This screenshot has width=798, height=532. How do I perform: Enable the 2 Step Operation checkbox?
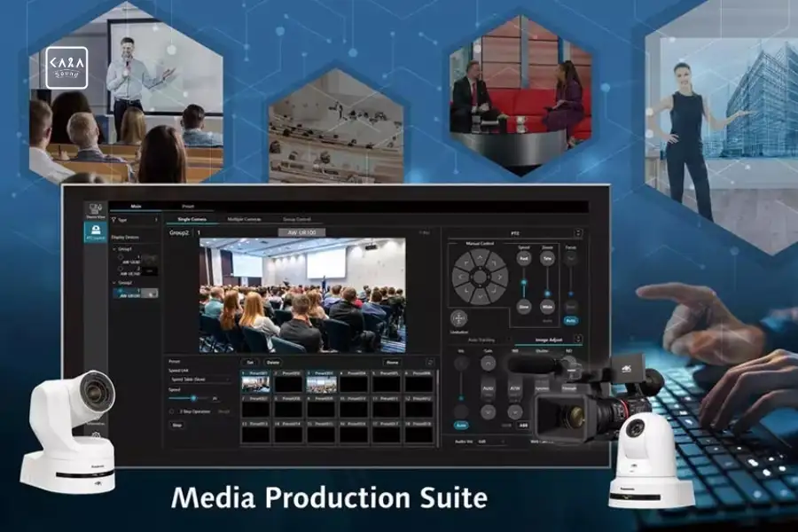pos(172,411)
